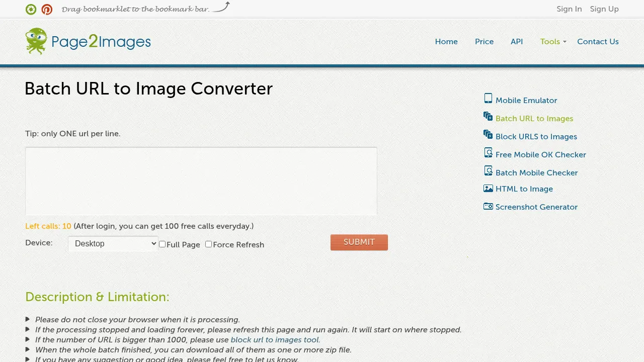Follow the block url to images tool link

[x=275, y=340]
